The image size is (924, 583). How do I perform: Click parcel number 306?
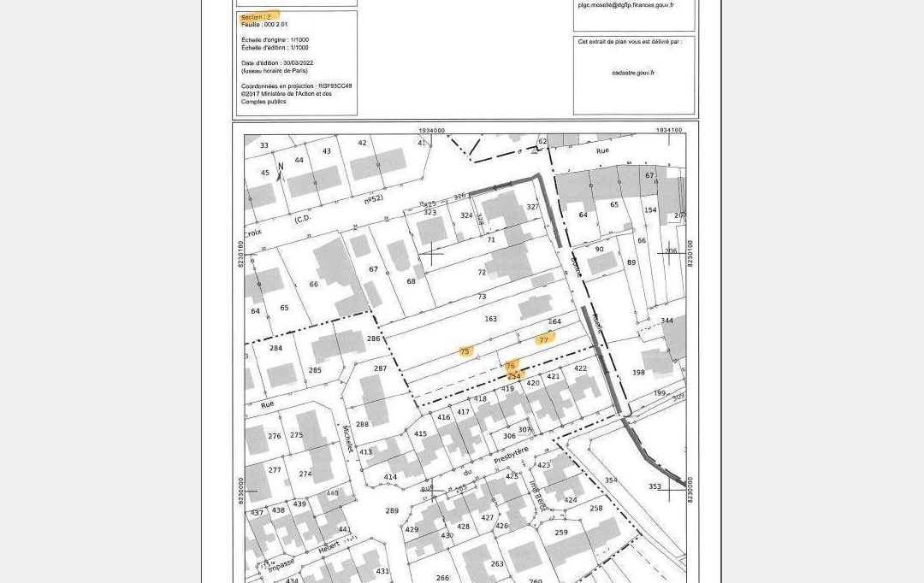point(510,436)
